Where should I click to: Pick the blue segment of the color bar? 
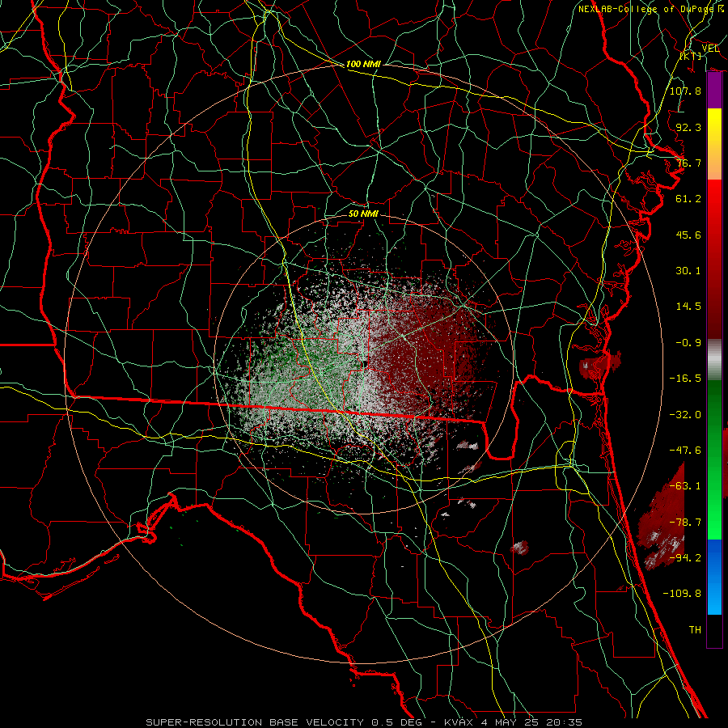point(714,577)
